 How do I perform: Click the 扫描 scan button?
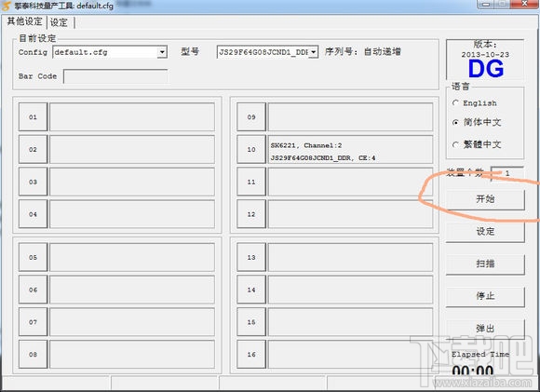pyautogui.click(x=485, y=264)
